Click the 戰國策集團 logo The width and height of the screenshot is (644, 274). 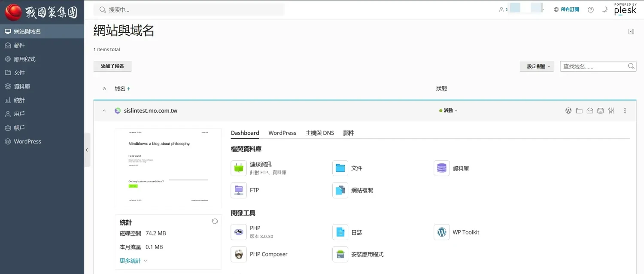click(41, 12)
